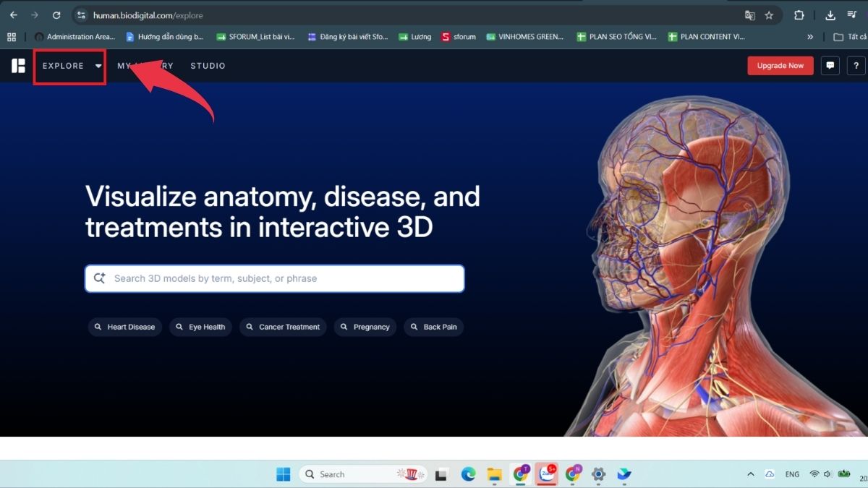Image resolution: width=868 pixels, height=488 pixels.
Task: Open the PLAN SEO TỔNG bookmark
Action: [x=617, y=37]
